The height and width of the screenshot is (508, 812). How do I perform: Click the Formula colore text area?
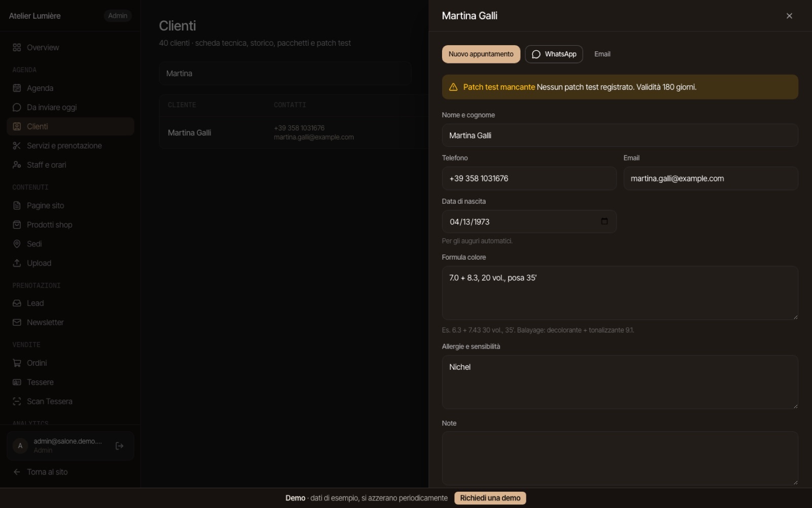click(620, 293)
